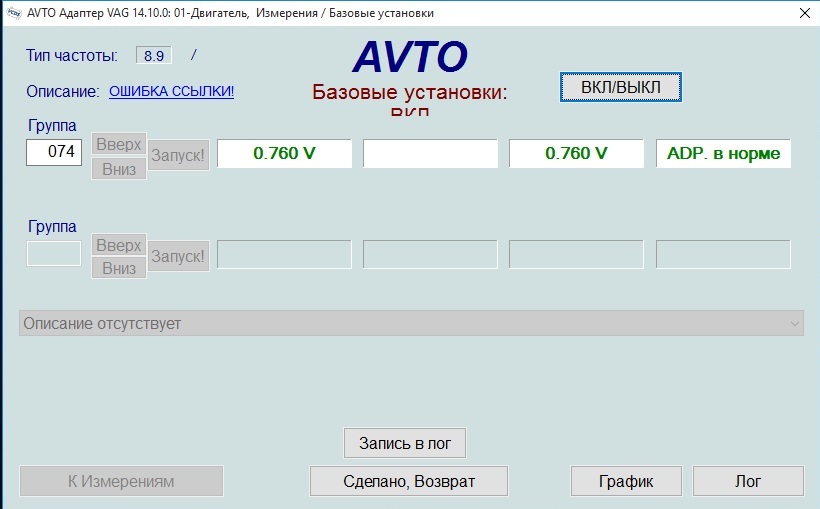
Task: Click the Базовые установки: heading text
Action: point(409,93)
